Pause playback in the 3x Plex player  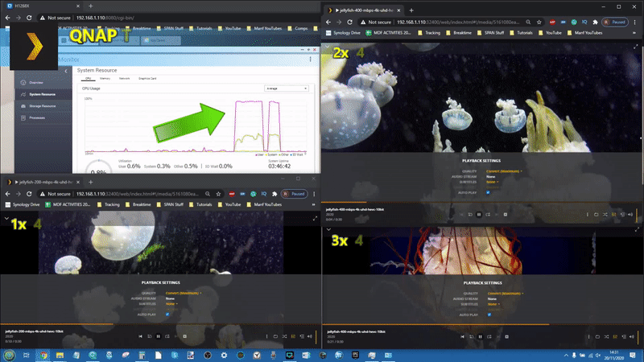(480, 336)
